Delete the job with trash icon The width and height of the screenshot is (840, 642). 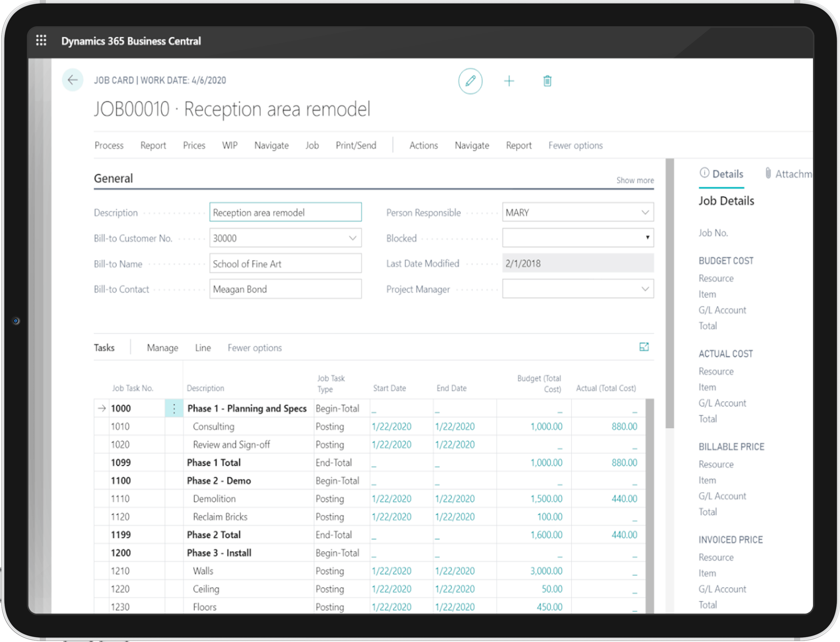(x=547, y=81)
